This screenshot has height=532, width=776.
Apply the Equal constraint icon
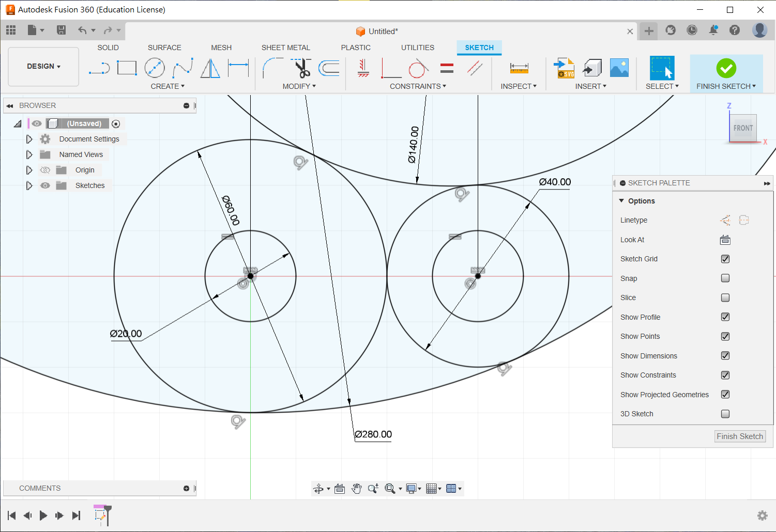point(447,68)
